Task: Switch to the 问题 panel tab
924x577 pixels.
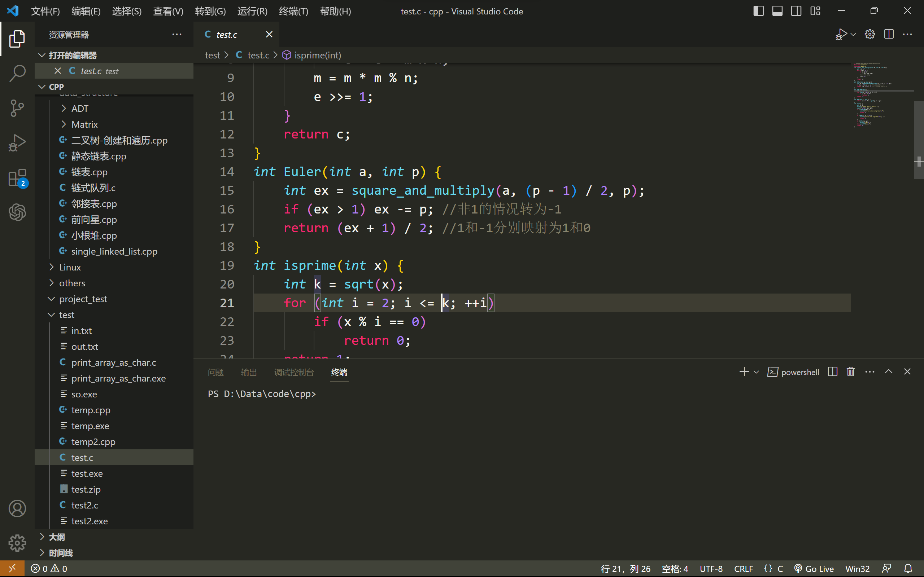Action: pos(216,372)
